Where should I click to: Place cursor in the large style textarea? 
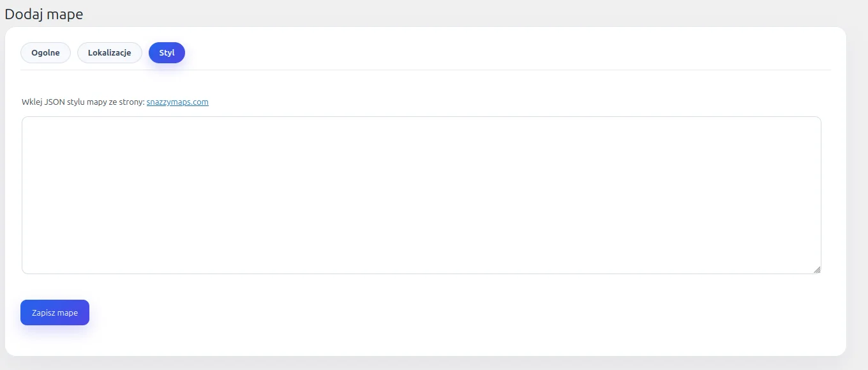421,195
